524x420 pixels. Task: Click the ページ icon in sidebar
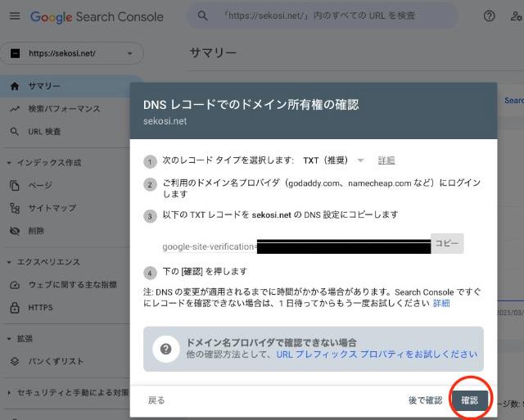click(x=14, y=185)
